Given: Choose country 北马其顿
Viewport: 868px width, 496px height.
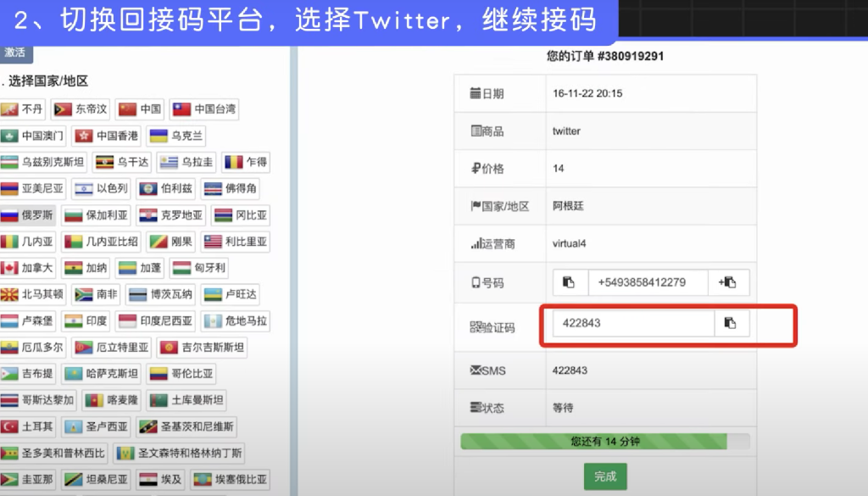Looking at the screenshot, I should 33,294.
